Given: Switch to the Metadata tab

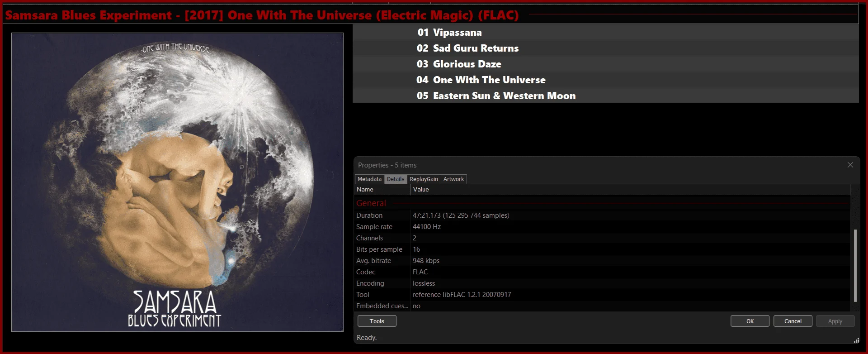Looking at the screenshot, I should tap(369, 179).
